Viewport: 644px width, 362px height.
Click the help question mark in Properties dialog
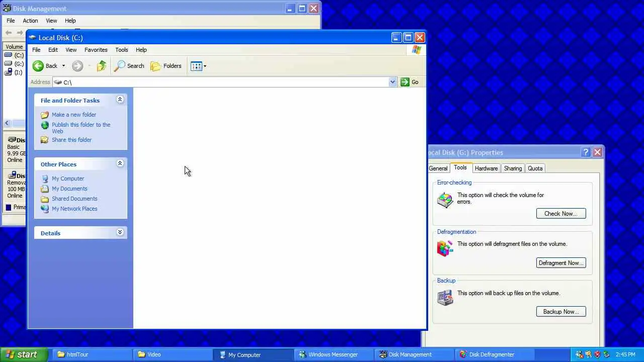pyautogui.click(x=586, y=152)
